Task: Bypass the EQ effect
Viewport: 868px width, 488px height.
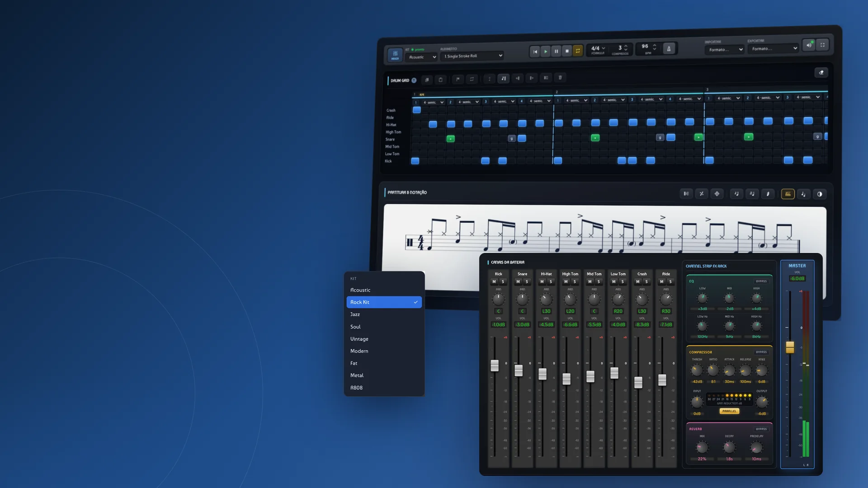Action: click(761, 281)
